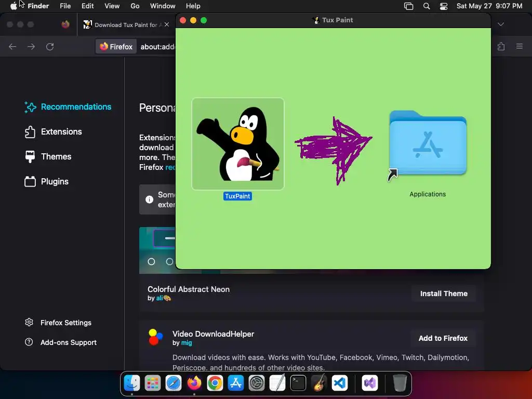
Task: Click the Video DownloadHelper extension title
Action: [214, 334]
